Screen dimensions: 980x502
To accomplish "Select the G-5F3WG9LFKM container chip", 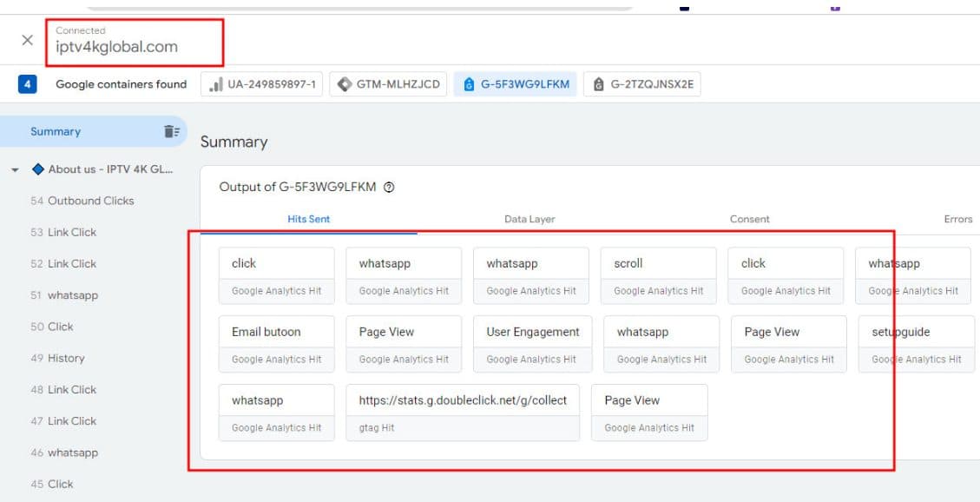I will (x=516, y=84).
